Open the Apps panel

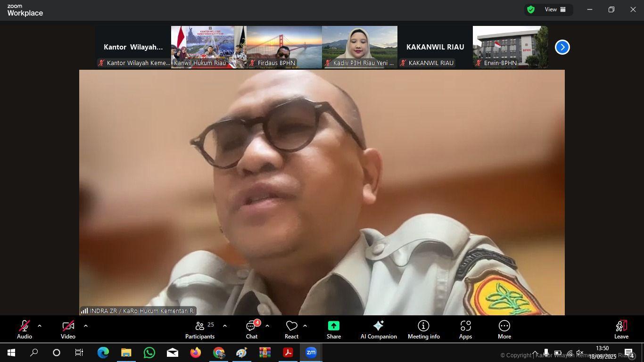(x=465, y=329)
